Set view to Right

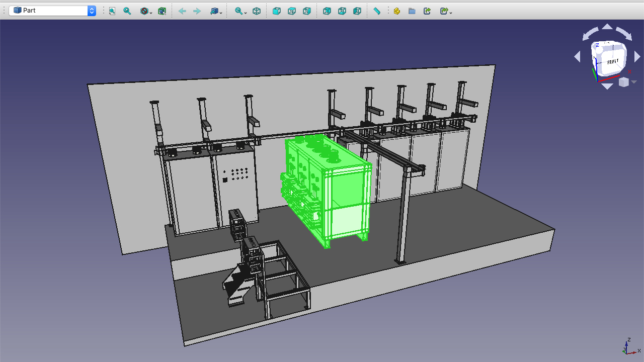307,11
